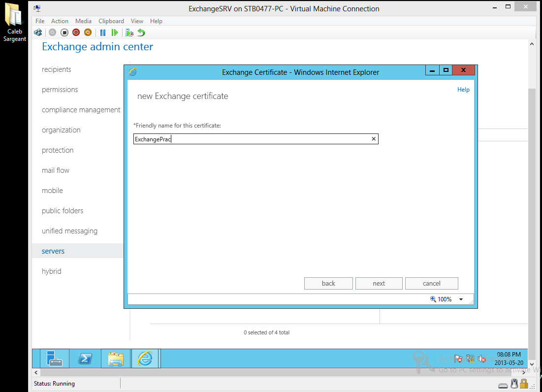This screenshot has width=542, height=392.
Task: Open the Caleb Sargeant desktop folder
Action: tap(14, 22)
